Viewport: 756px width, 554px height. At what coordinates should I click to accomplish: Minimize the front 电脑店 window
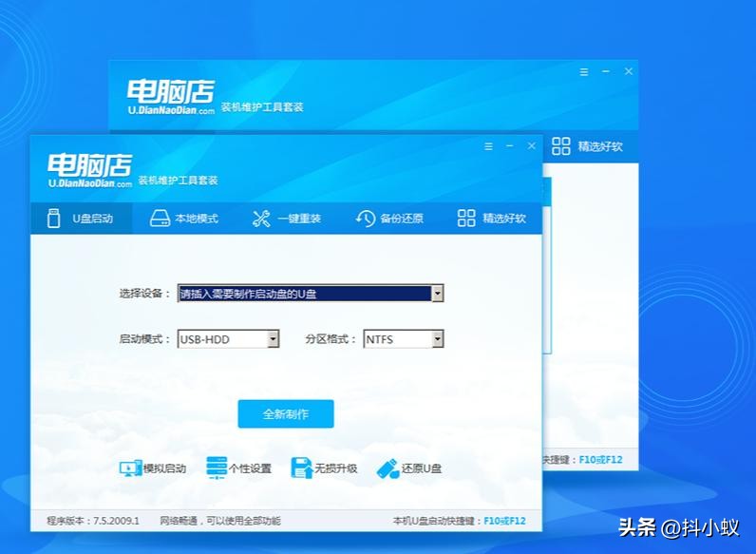tap(510, 145)
